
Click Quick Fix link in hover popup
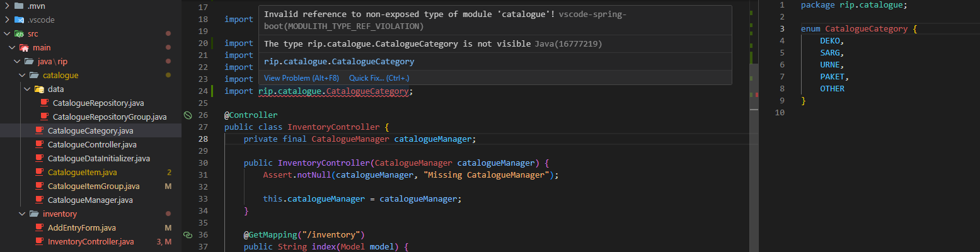[x=379, y=78]
